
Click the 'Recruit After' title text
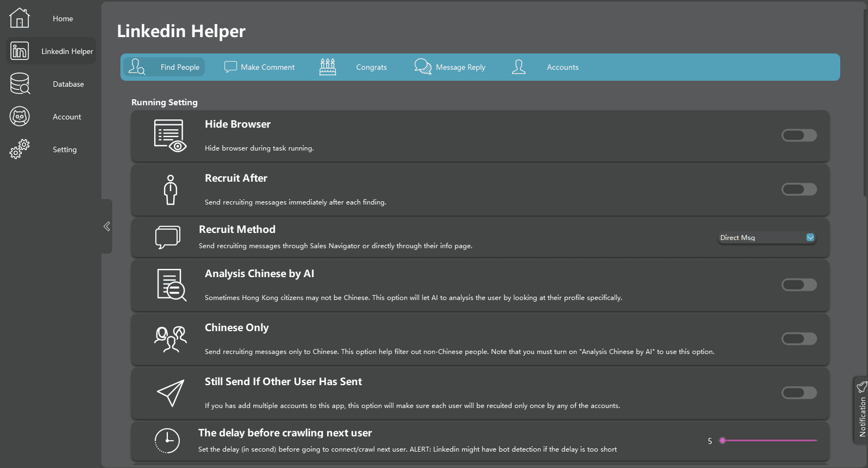click(236, 178)
